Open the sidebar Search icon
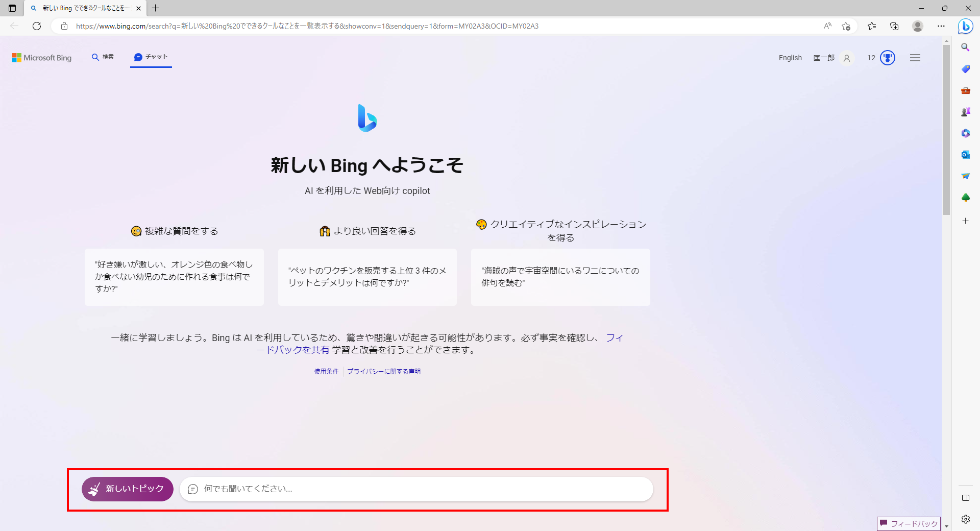 tap(965, 47)
